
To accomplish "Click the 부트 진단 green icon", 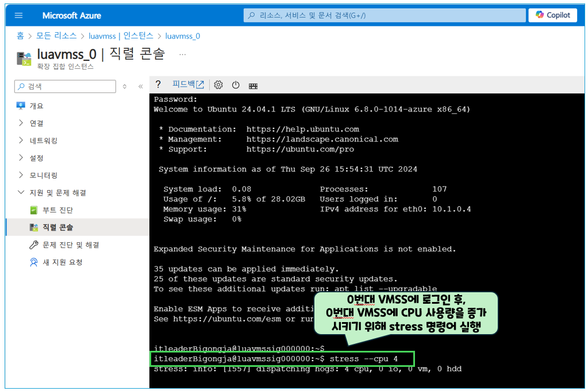I will click(x=34, y=210).
